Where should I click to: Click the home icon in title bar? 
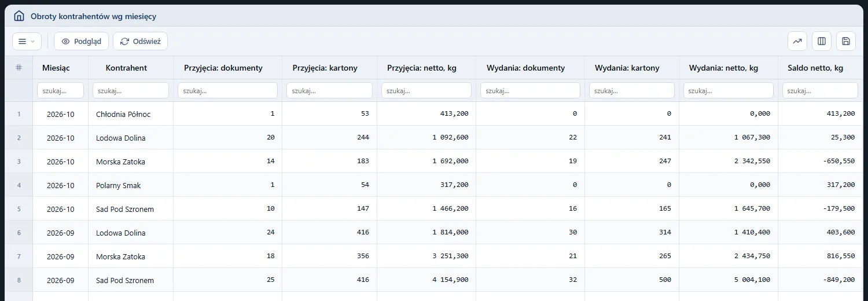pos(19,16)
